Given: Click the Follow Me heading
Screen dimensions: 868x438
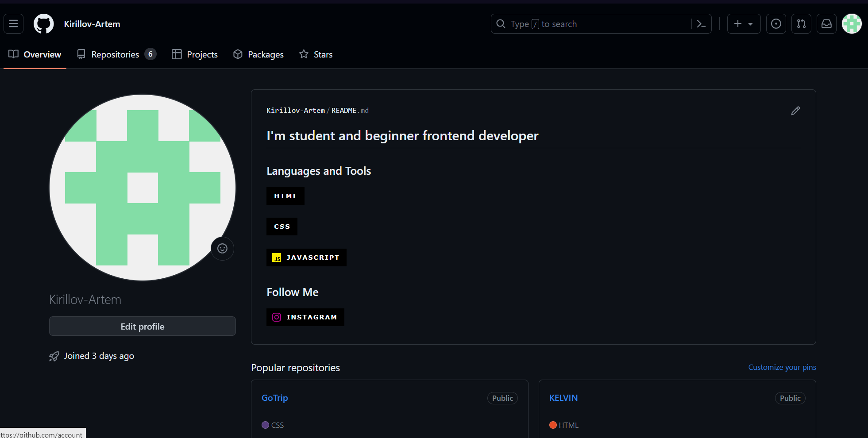Looking at the screenshot, I should coord(293,292).
